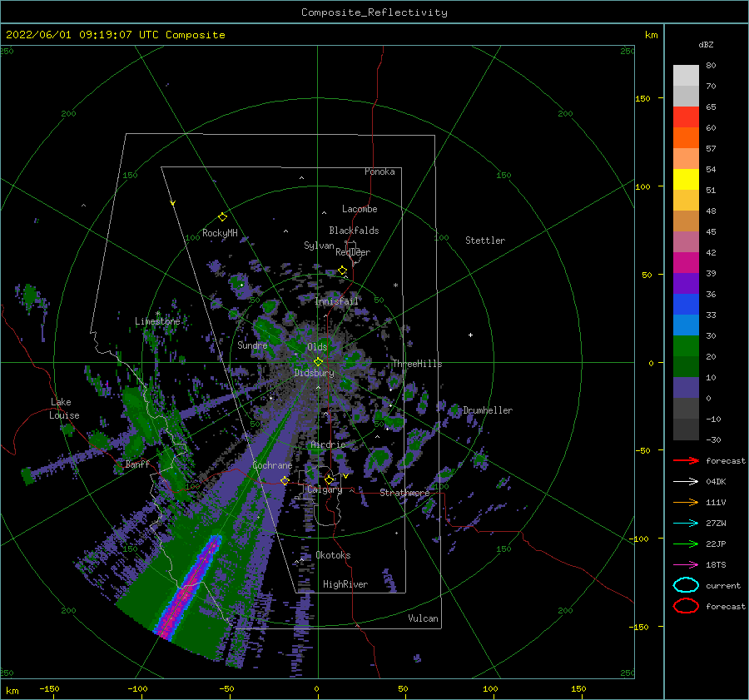This screenshot has height=700, width=749.
Task: Click the white asterisk marker east of Innisfail
Action: [x=395, y=285]
